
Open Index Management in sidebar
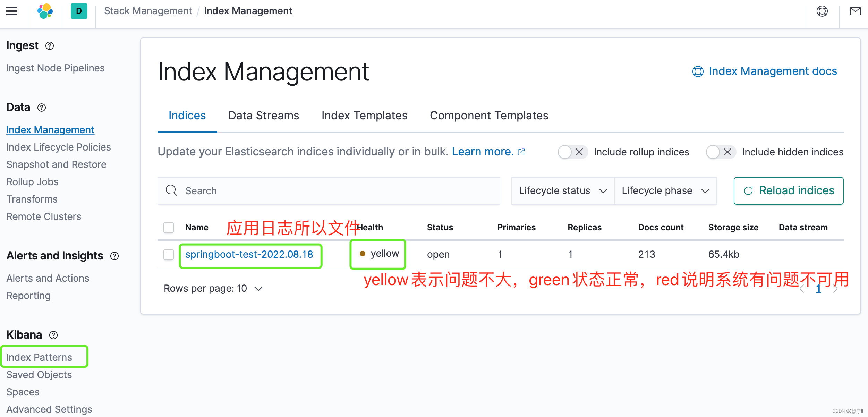pos(50,130)
